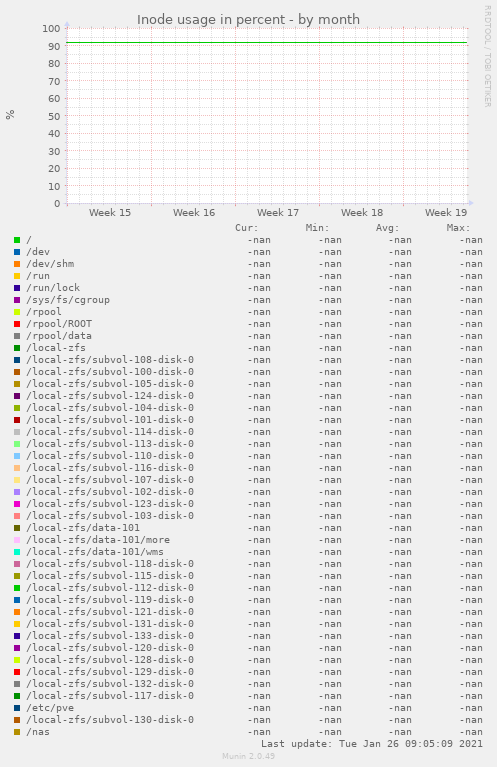The image size is (497, 767).
Task: Click the Week 15 axis label
Action: (110, 213)
